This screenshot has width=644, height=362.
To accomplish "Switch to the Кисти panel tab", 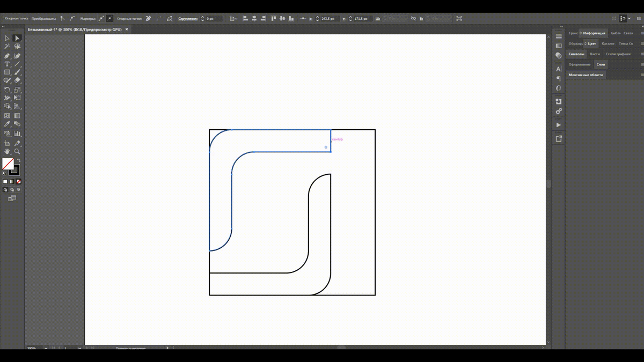I will pos(595,54).
